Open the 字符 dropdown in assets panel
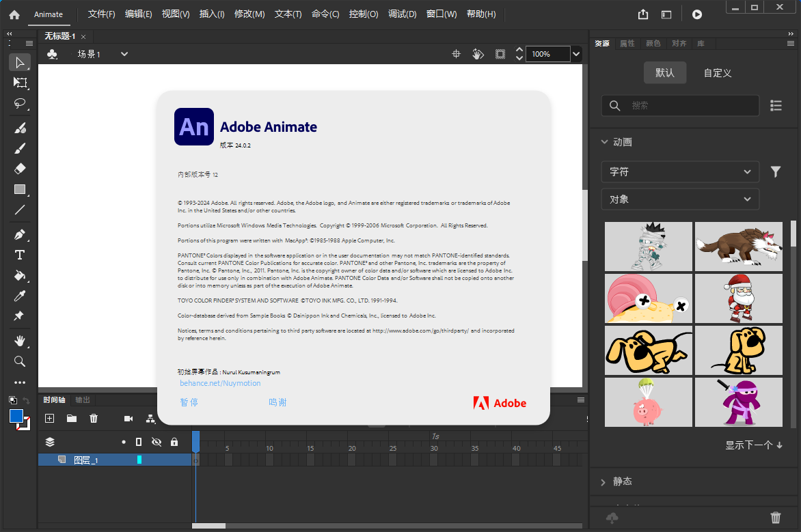Viewport: 801px width, 532px height. point(679,171)
